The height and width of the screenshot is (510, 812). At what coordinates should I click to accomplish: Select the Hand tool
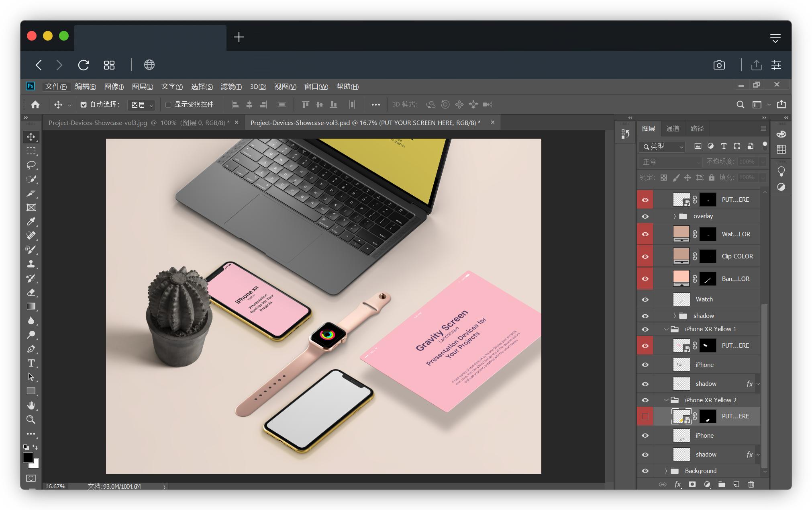(x=31, y=406)
